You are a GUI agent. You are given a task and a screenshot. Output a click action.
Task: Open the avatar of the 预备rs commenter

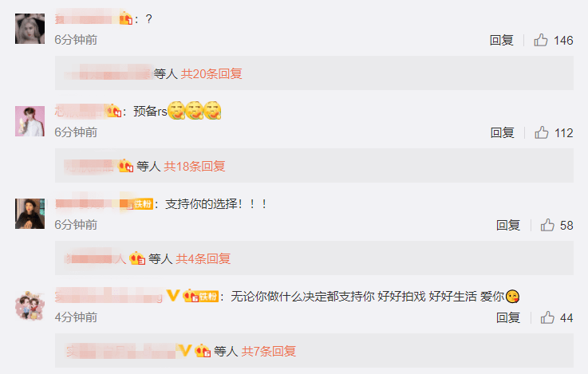coord(30,121)
